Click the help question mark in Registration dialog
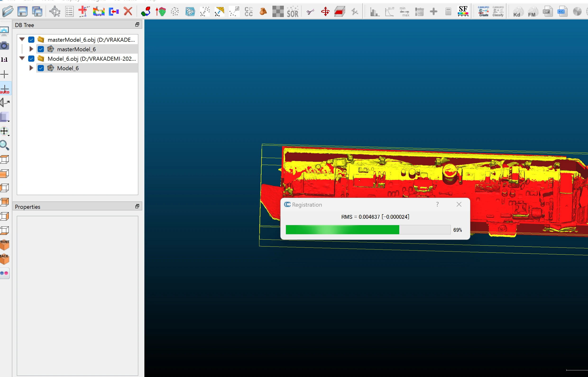This screenshot has width=588, height=377. coord(437,205)
